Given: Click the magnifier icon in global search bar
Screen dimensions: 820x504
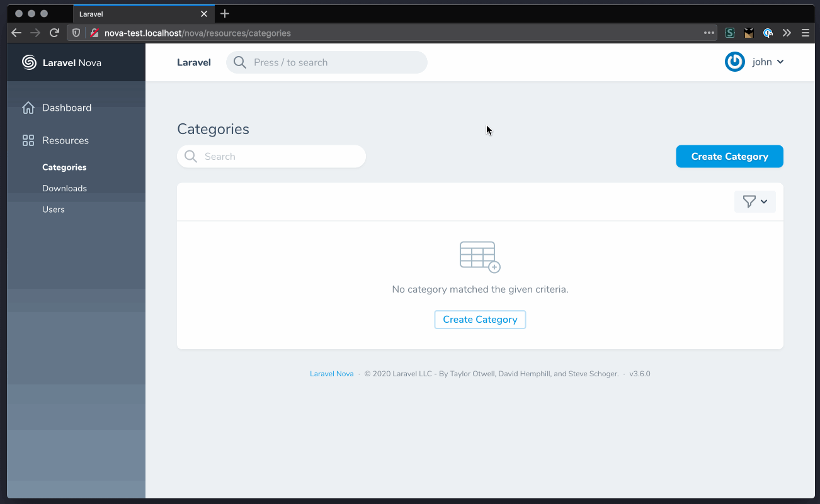Looking at the screenshot, I should point(239,62).
